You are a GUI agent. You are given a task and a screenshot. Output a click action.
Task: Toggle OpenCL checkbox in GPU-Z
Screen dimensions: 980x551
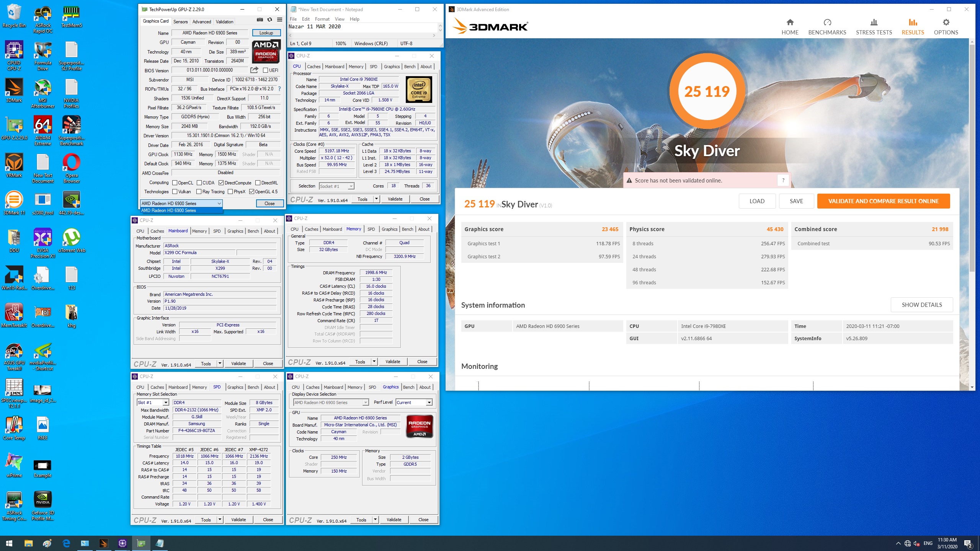pyautogui.click(x=175, y=183)
